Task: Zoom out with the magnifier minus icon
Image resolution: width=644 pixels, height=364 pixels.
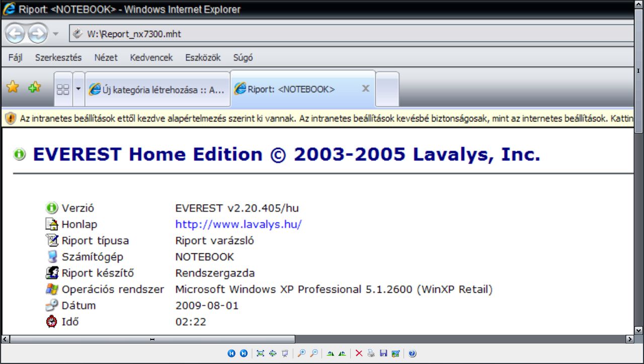Action: coord(313,353)
